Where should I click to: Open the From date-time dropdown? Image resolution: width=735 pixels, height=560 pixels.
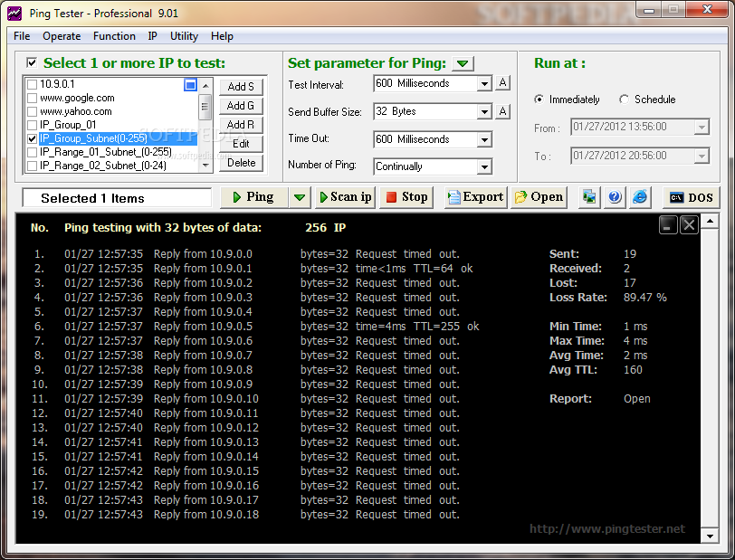(x=702, y=127)
